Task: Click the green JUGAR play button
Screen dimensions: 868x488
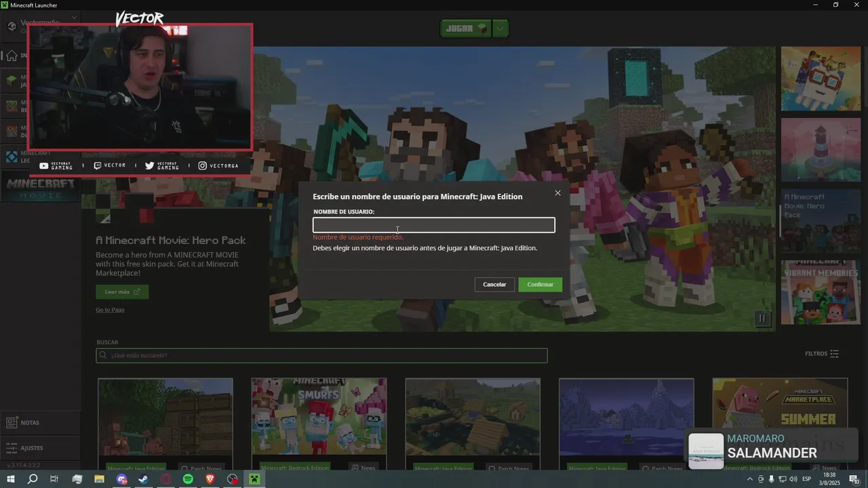Action: click(x=465, y=28)
